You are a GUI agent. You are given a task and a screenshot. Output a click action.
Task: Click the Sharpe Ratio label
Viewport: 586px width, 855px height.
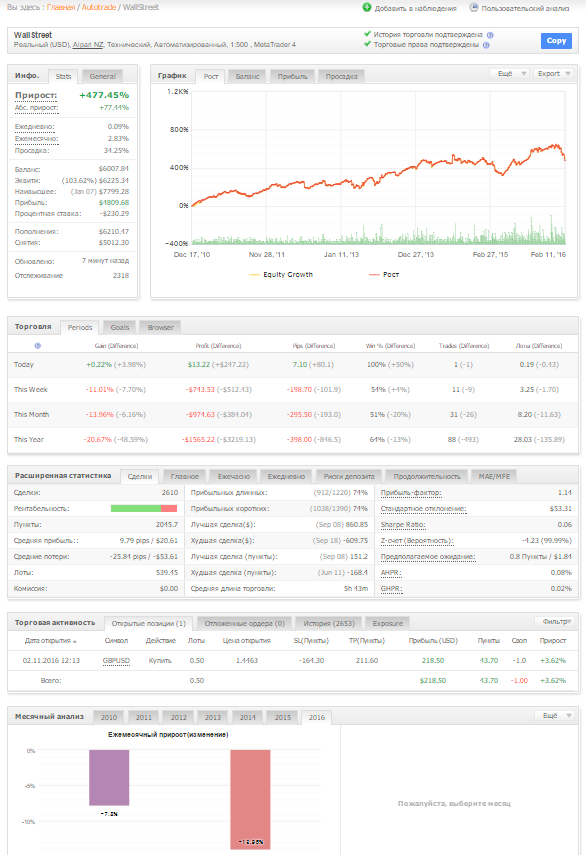pos(403,525)
